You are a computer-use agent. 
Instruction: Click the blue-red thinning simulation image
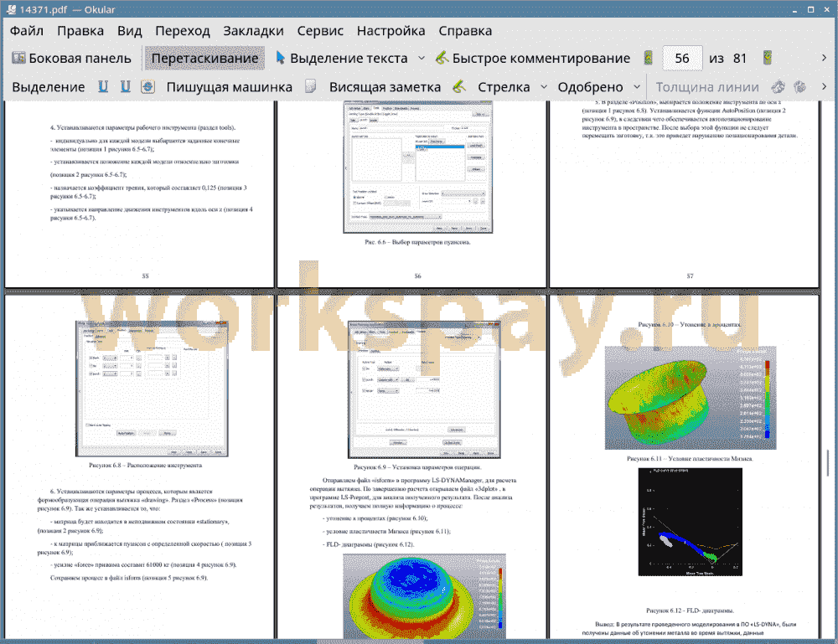[424, 596]
